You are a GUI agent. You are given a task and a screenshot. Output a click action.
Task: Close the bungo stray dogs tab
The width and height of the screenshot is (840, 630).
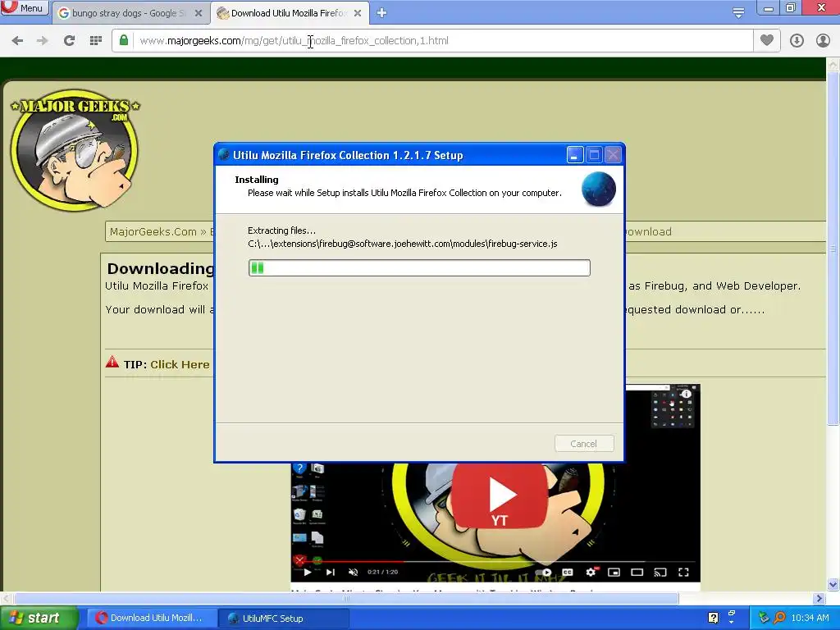point(199,13)
